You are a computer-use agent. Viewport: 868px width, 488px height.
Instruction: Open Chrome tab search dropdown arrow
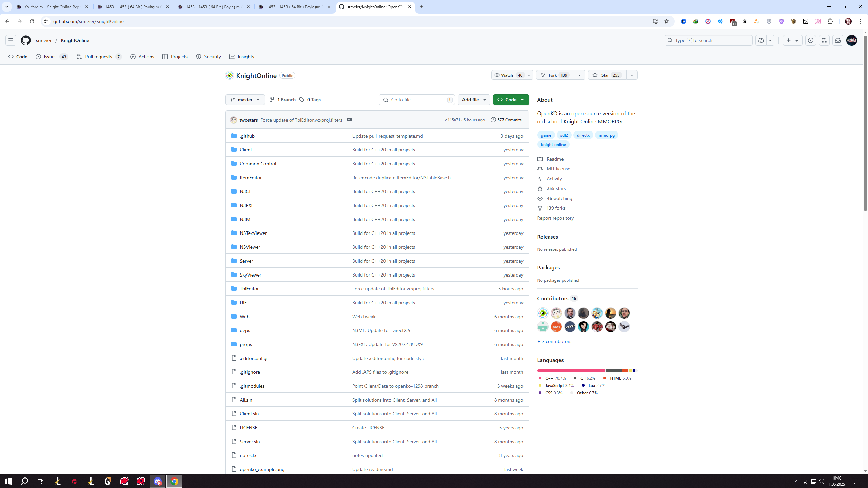[x=7, y=7]
